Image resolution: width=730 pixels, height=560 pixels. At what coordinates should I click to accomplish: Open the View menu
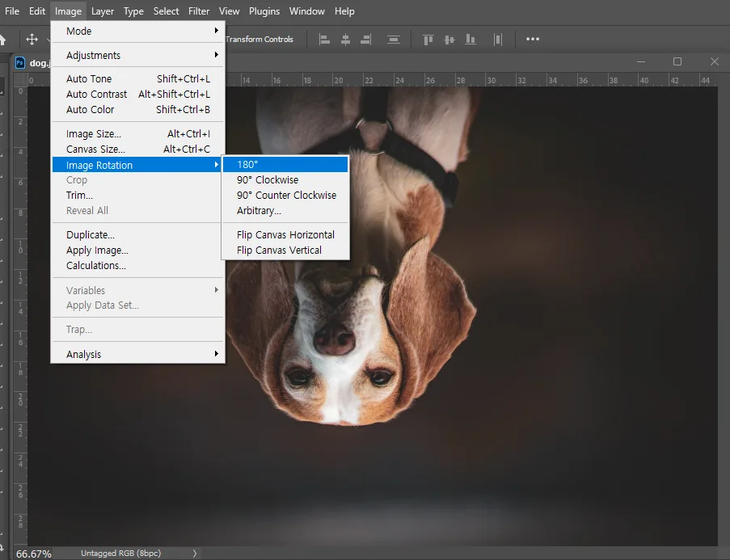coord(229,11)
